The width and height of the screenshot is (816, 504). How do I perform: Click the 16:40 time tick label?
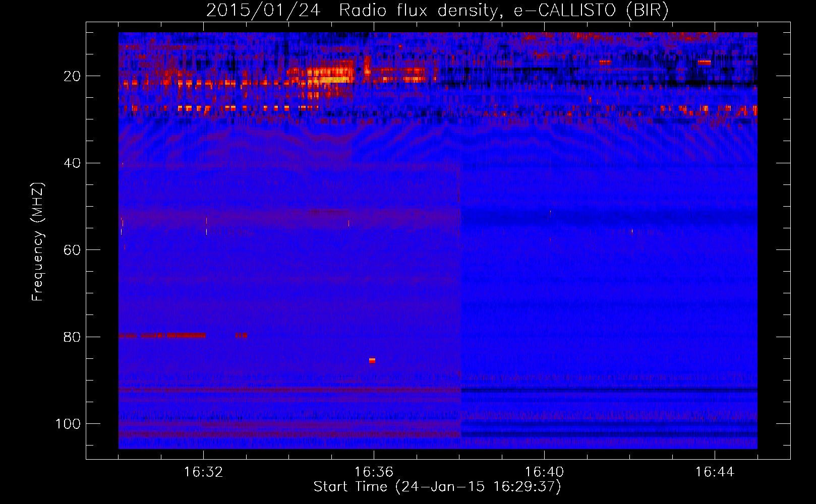(544, 472)
